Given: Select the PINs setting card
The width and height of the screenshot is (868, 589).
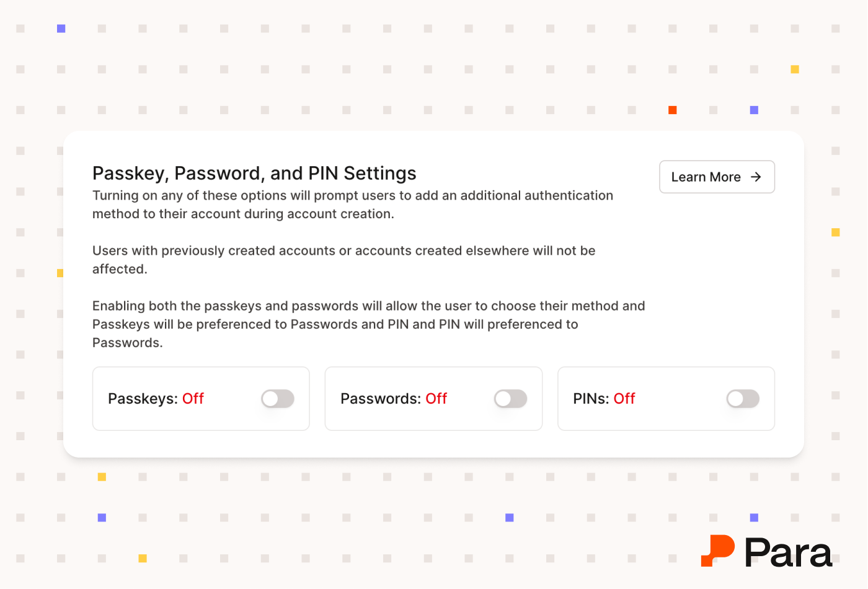Looking at the screenshot, I should 666,399.
